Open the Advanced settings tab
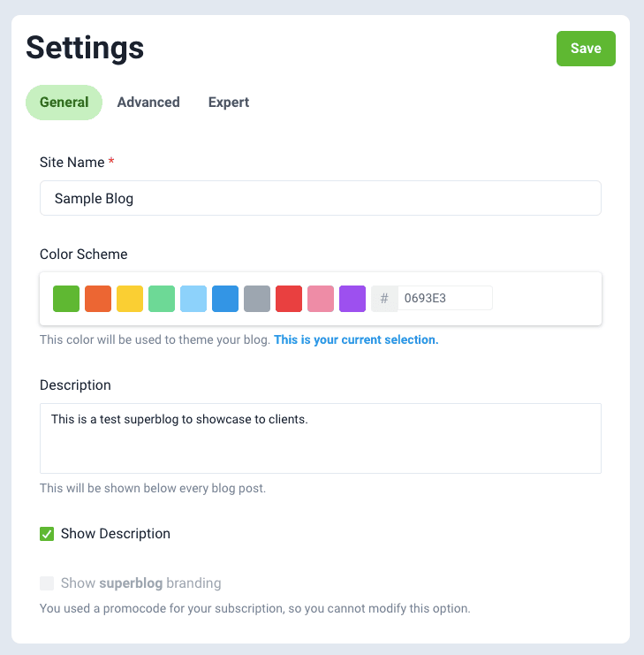 pyautogui.click(x=148, y=103)
